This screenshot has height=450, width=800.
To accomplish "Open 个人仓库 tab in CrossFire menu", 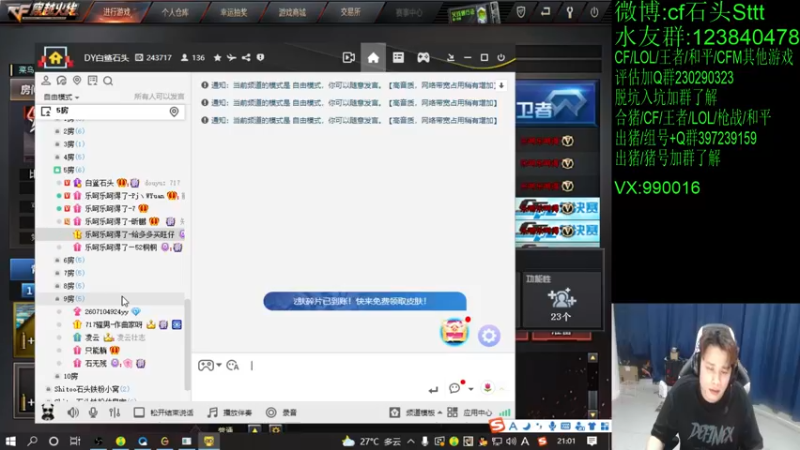I will [175, 12].
